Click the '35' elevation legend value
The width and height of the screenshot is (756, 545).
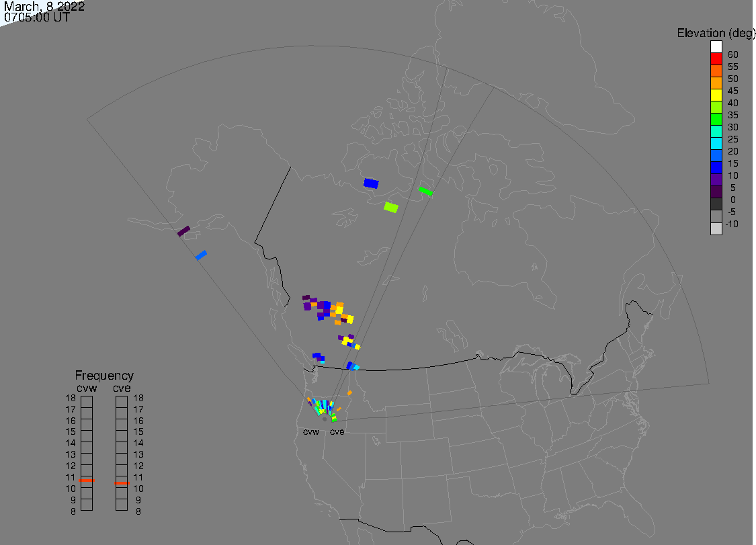[x=733, y=115]
